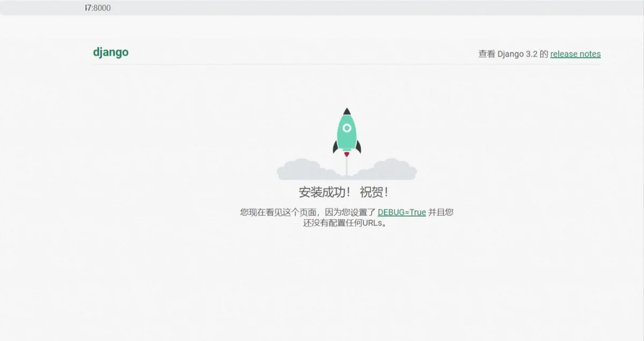Open the release notes link
The image size is (644, 341).
point(575,54)
